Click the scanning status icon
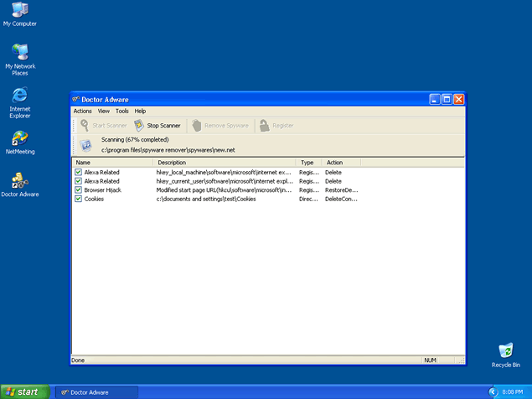Screen dimensions: 532x399 [x=85, y=145]
